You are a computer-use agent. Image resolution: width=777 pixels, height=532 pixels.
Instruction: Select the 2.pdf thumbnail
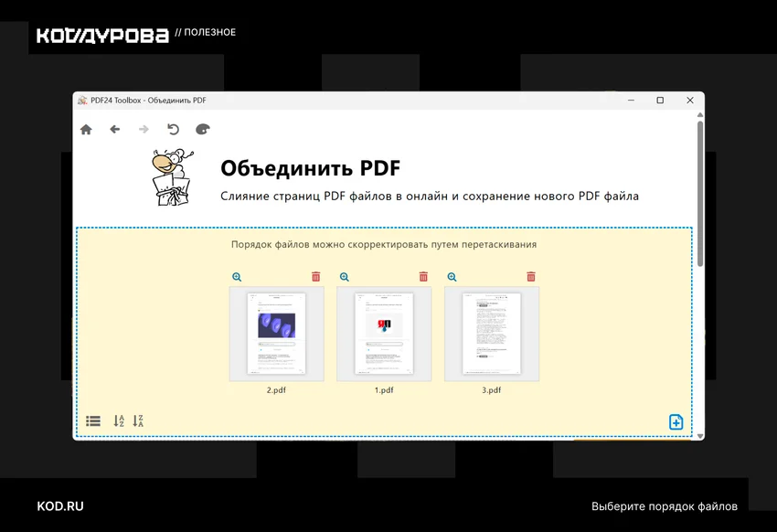276,334
